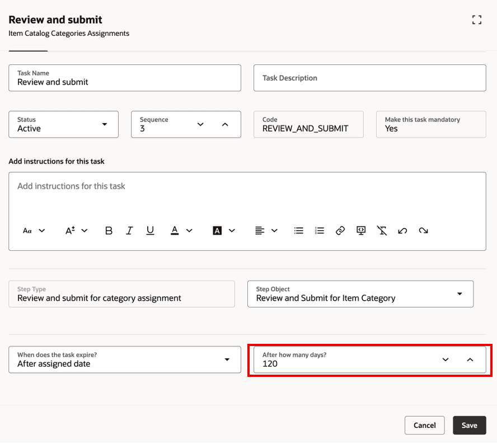Clear text formatting in the editor
This screenshot has height=448, width=497.
tap(382, 231)
